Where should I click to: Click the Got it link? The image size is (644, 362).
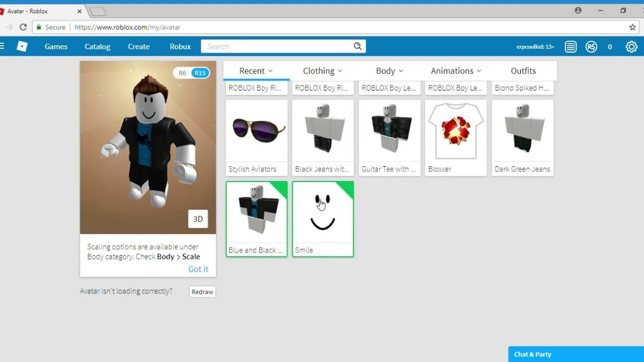coord(198,269)
